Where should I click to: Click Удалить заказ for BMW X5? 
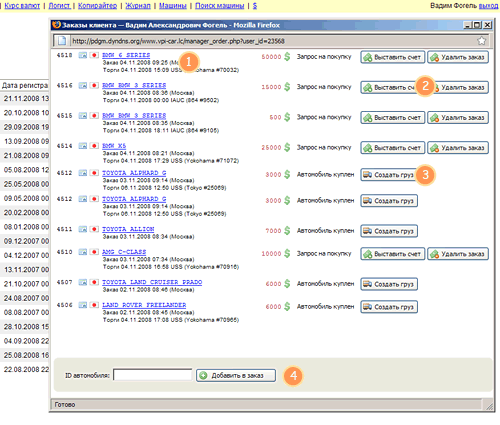(x=458, y=148)
